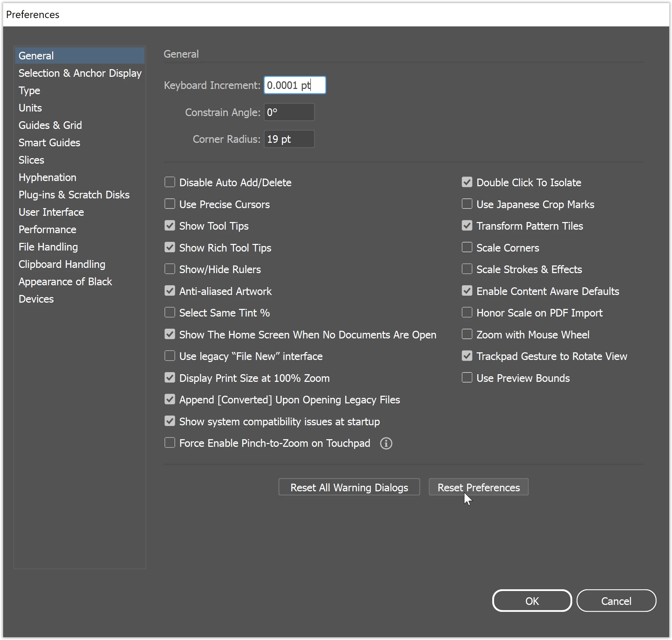
Task: Click Reset All Warning Dialogs
Action: point(349,487)
